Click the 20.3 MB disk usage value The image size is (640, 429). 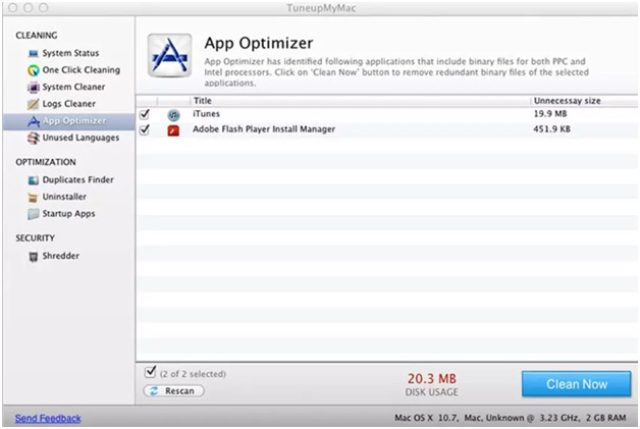tap(432, 379)
